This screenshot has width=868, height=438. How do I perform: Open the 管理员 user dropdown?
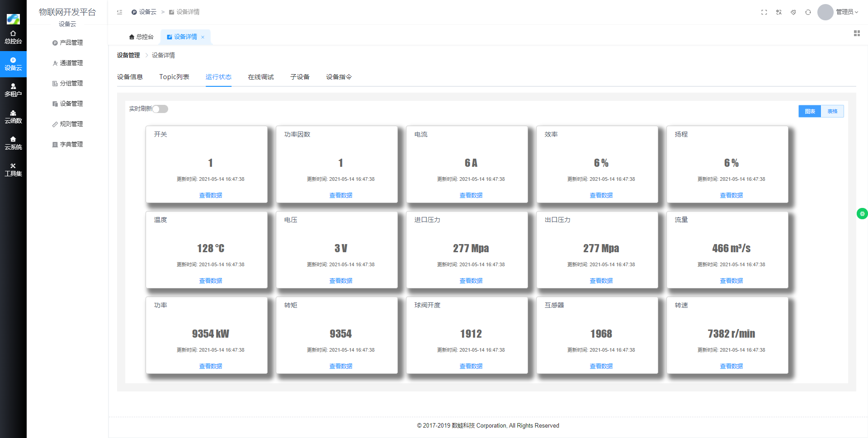[x=846, y=12]
